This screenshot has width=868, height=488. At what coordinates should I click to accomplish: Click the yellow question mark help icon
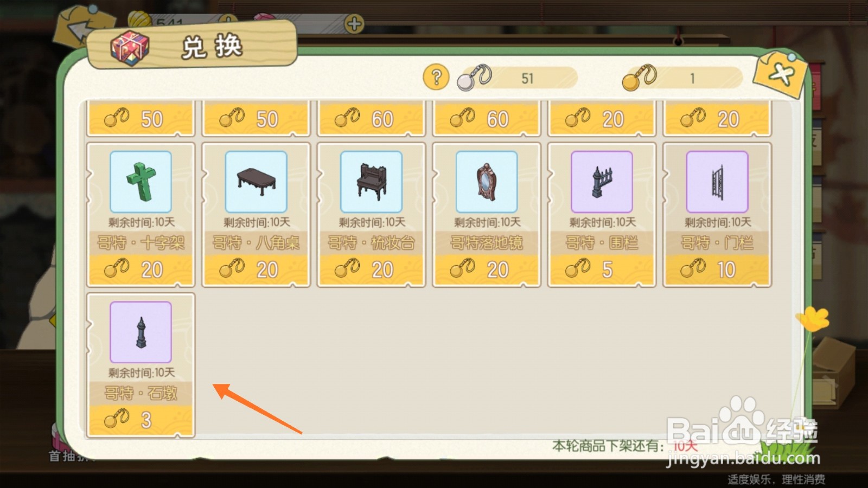pyautogui.click(x=436, y=78)
